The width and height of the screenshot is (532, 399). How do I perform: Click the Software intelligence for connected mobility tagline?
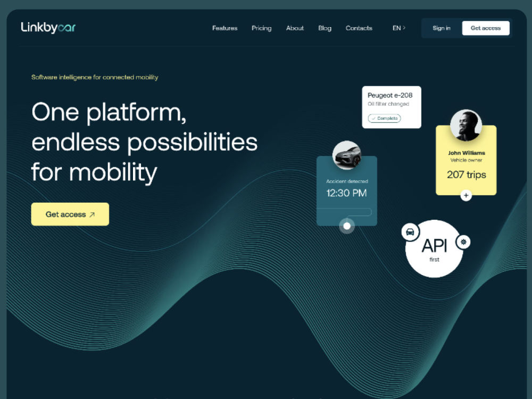(95, 77)
